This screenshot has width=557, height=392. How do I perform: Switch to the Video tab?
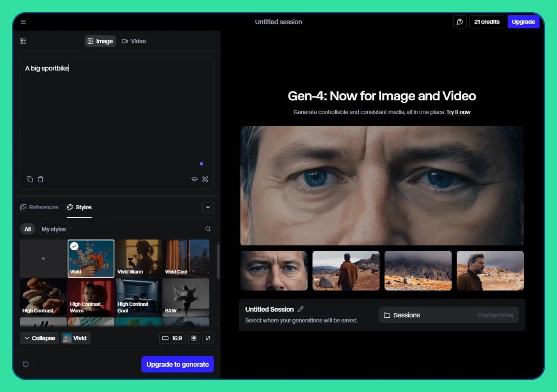134,41
